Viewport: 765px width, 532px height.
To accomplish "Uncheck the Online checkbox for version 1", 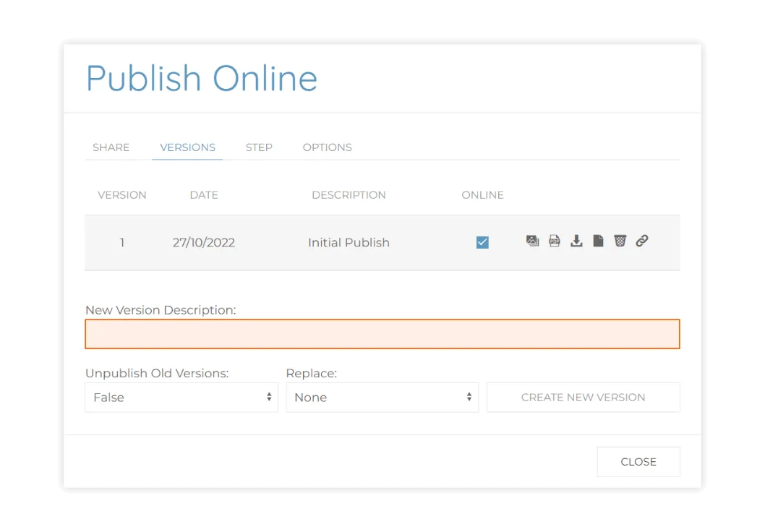I will (x=482, y=242).
